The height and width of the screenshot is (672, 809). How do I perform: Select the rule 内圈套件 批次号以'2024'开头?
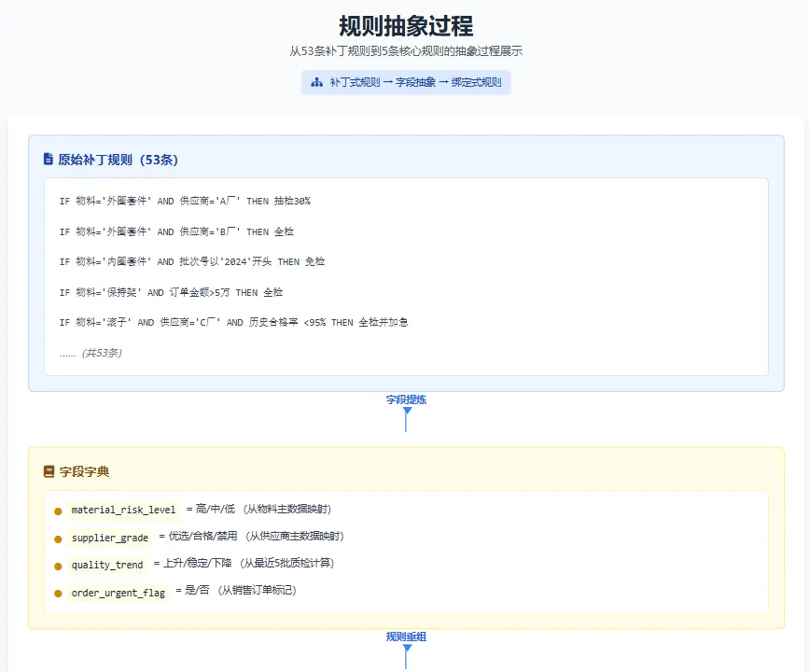(192, 261)
